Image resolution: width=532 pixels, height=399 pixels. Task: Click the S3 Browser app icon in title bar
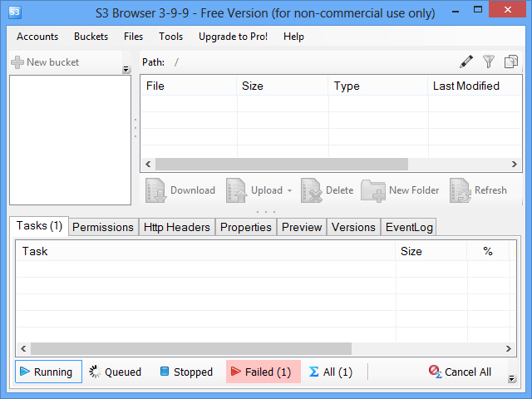15,12
